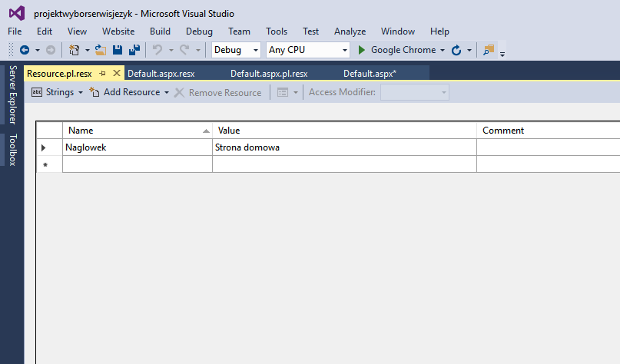Expand the resource view dropdown arrow

(295, 92)
